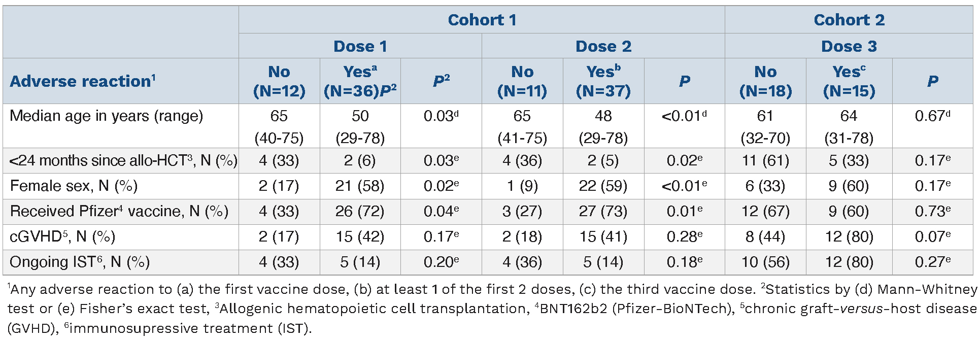
Task: Click the <24 months since allo-HCT row label
Action: [x=123, y=161]
